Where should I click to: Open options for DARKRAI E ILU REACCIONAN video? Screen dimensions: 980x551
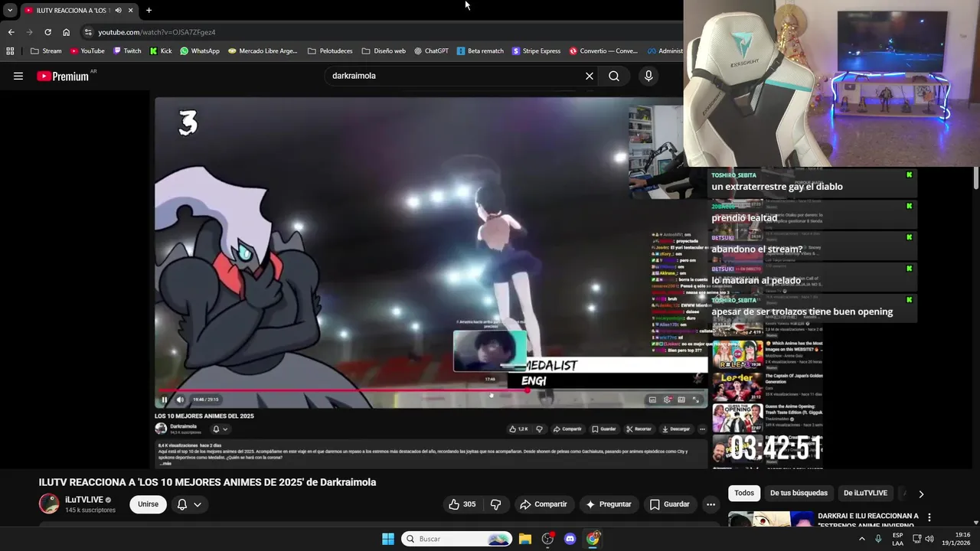929,517
